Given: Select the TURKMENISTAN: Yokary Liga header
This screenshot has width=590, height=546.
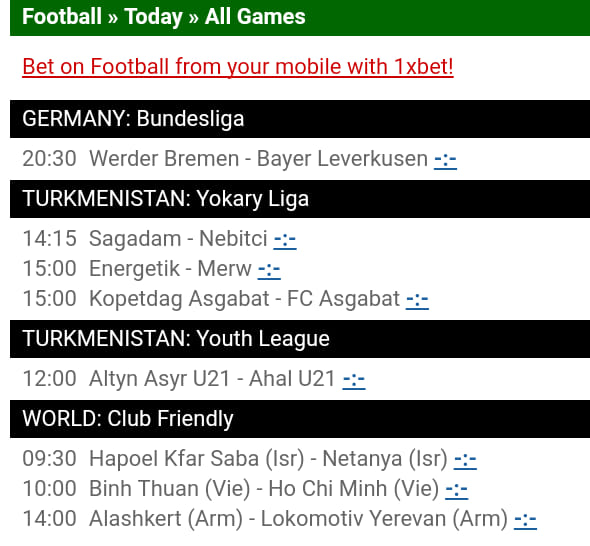Looking at the screenshot, I should point(300,199).
